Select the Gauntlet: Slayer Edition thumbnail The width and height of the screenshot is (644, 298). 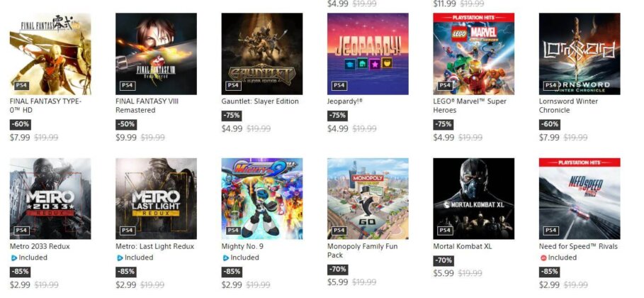pos(262,54)
